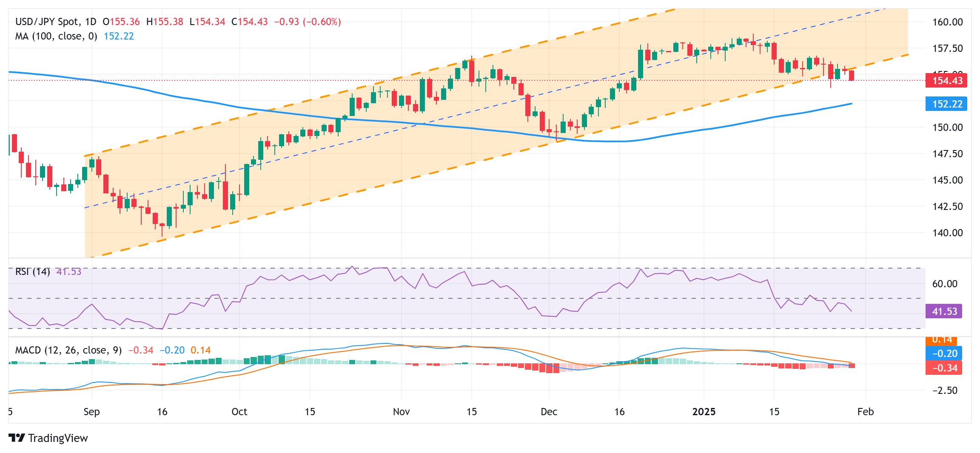Click the 160.00 price axis label
The image size is (980, 453).
tap(947, 22)
